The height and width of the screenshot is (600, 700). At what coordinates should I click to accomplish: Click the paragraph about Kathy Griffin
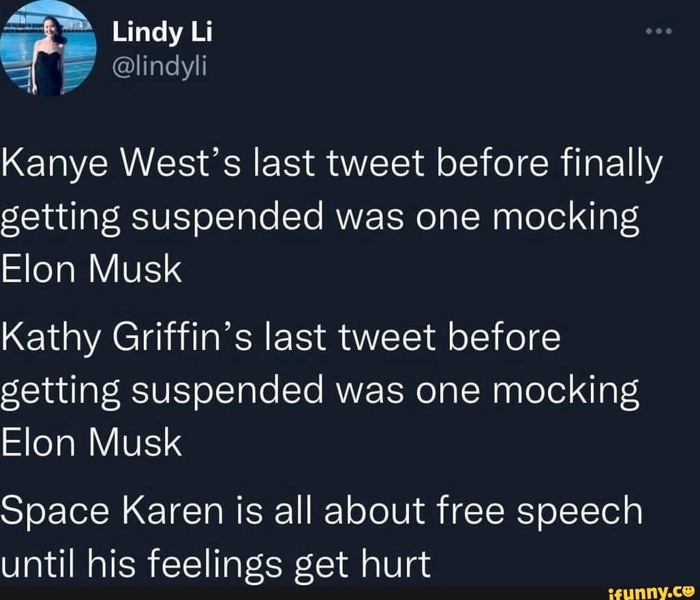click(320, 388)
